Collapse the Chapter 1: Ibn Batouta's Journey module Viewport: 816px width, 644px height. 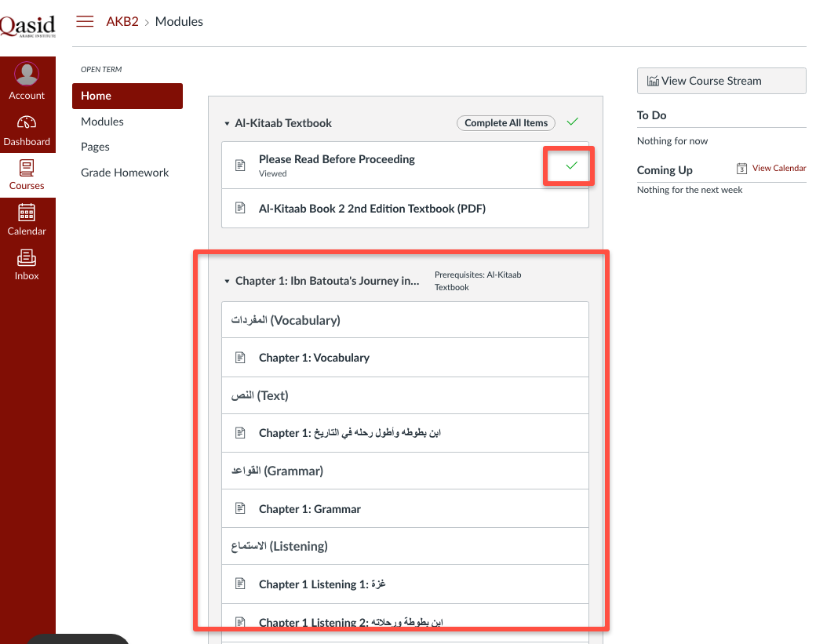(x=227, y=282)
